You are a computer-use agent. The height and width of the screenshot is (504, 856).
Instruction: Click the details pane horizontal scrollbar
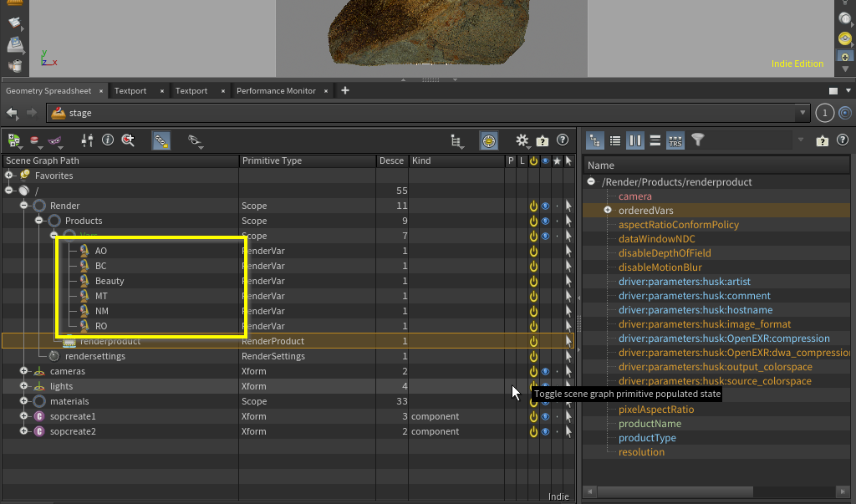tap(674, 491)
